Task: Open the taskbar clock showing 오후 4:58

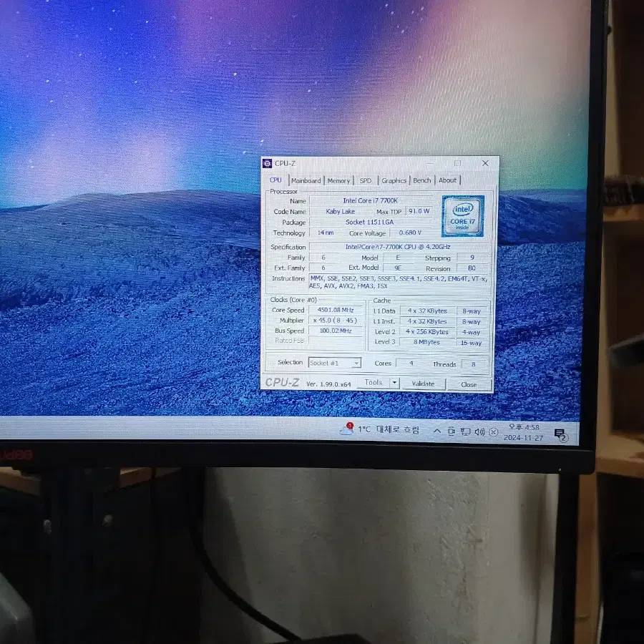Action: click(x=524, y=432)
